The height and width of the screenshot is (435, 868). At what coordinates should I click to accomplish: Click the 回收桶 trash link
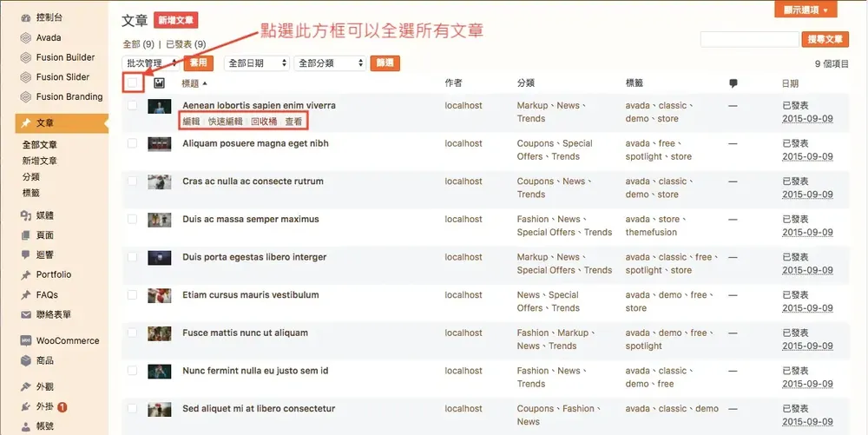point(264,122)
